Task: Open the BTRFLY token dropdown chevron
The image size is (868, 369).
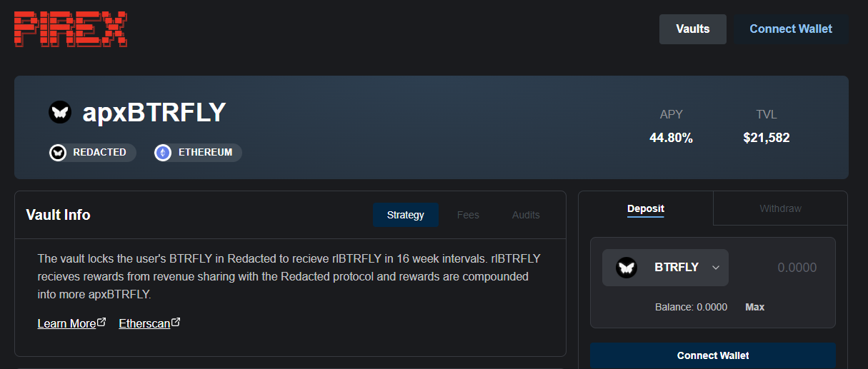Action: coord(716,268)
